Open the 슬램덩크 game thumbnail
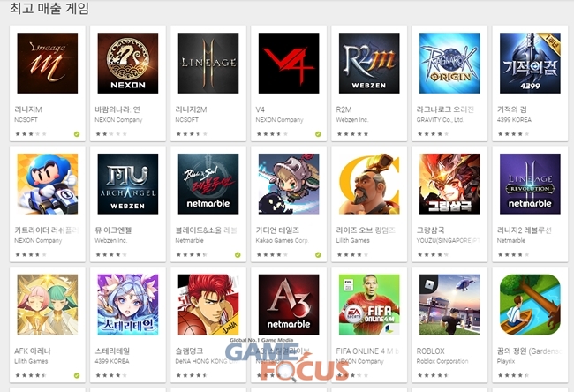This screenshot has width=574, height=392. [208, 305]
